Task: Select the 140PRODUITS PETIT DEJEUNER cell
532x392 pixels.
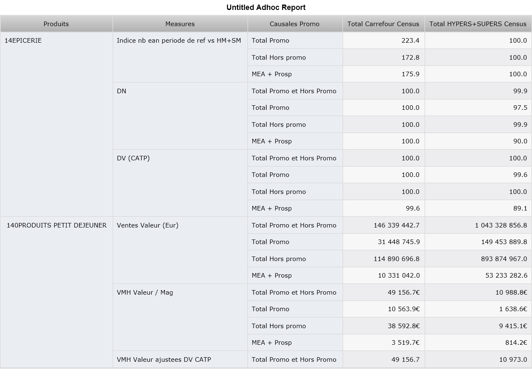Action: point(56,292)
